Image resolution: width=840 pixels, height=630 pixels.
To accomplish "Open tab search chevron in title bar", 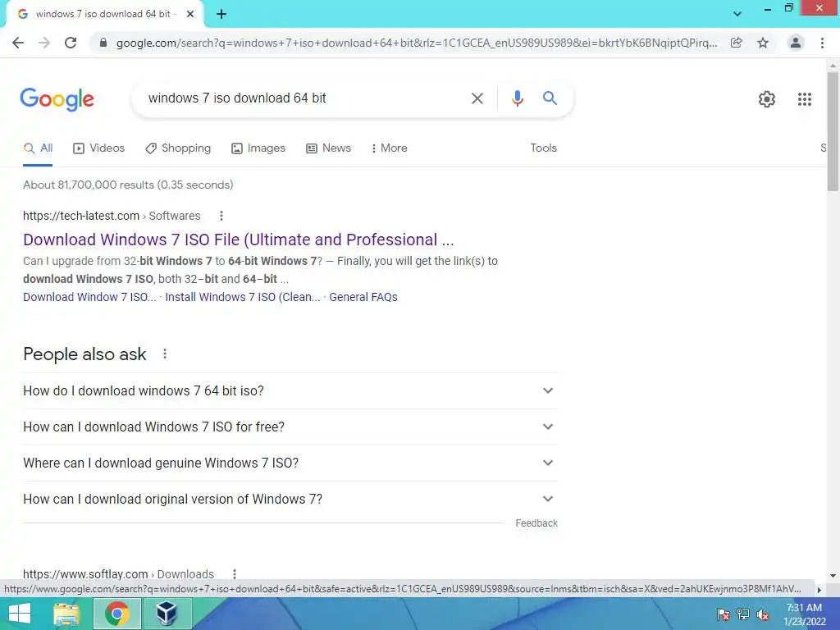I will [x=737, y=14].
